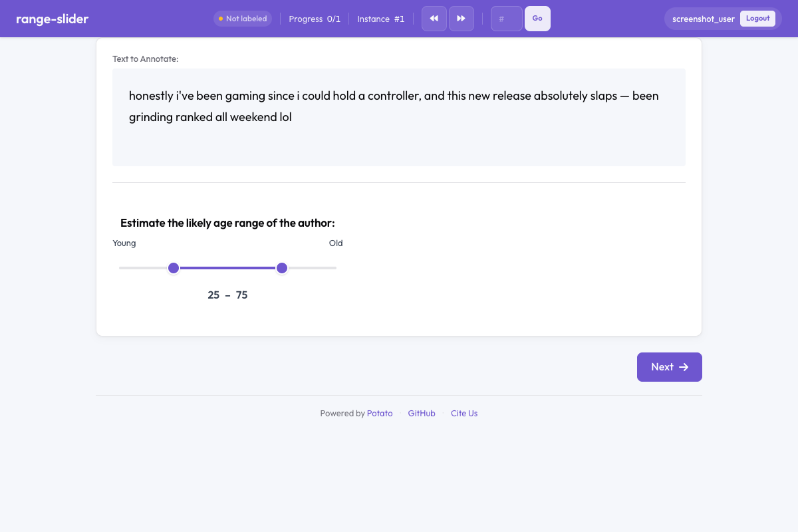Open the Cite Us footer link

pos(464,414)
